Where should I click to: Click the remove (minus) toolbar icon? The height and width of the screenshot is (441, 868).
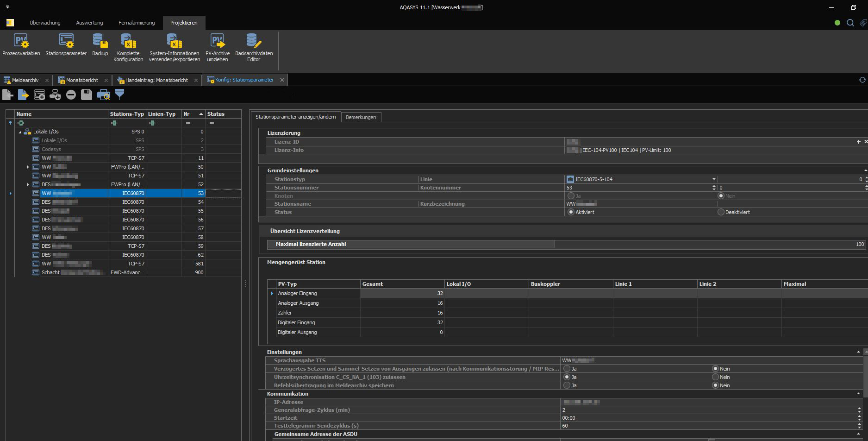[71, 95]
